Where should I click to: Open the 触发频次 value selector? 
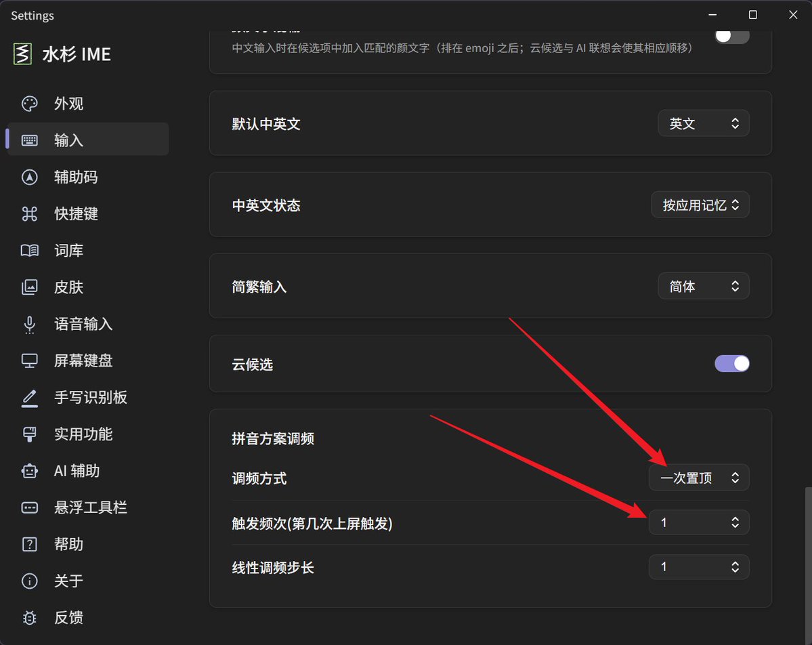tap(699, 523)
